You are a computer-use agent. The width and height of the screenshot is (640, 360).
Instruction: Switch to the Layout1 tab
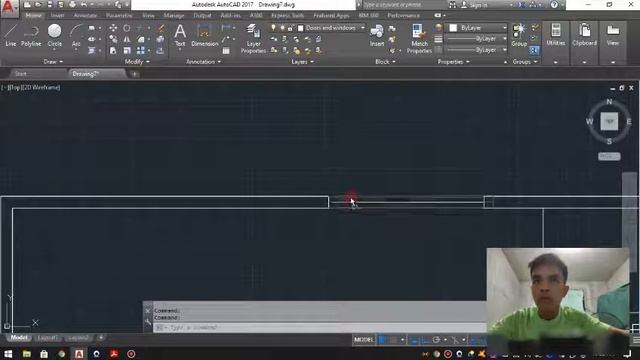tap(47, 338)
